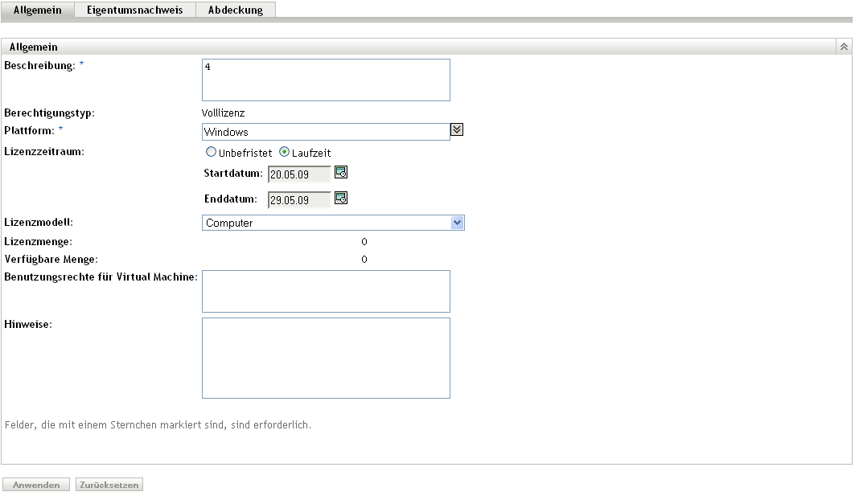
Task: Open the Startdatum calendar picker
Action: 341,173
